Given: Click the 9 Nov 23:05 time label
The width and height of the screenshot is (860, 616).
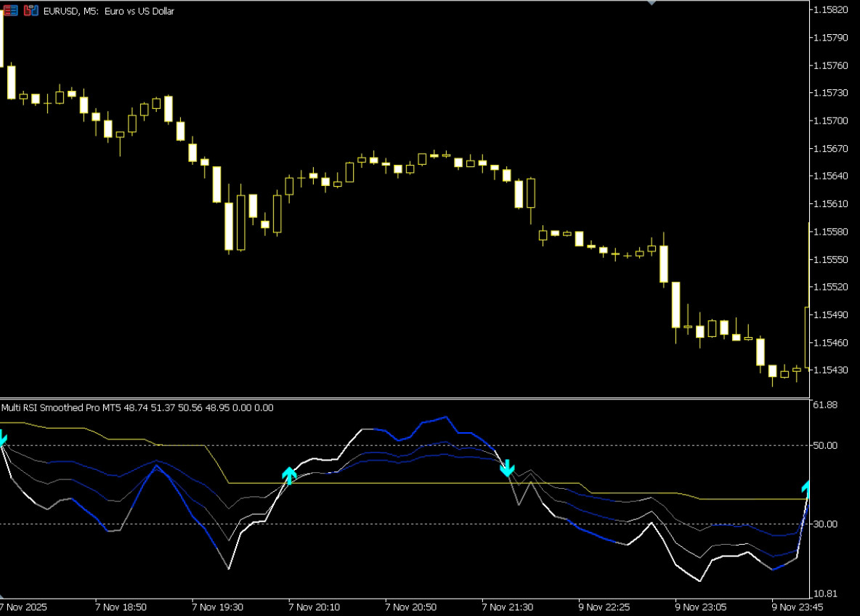Looking at the screenshot, I should 701,607.
